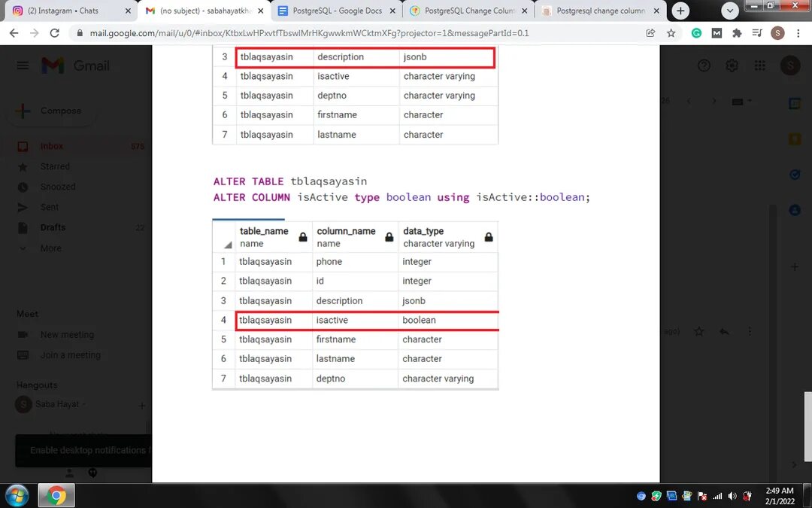Screen dimensions: 812x508
Task: Open Google apps grid
Action: 759,65
